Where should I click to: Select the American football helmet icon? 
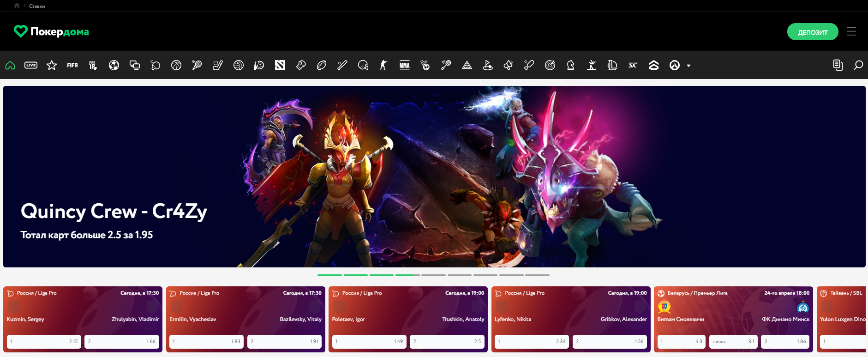point(363,65)
